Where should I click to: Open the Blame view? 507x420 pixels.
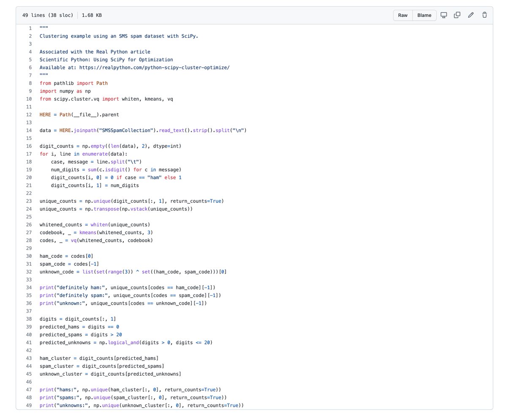pyautogui.click(x=424, y=15)
